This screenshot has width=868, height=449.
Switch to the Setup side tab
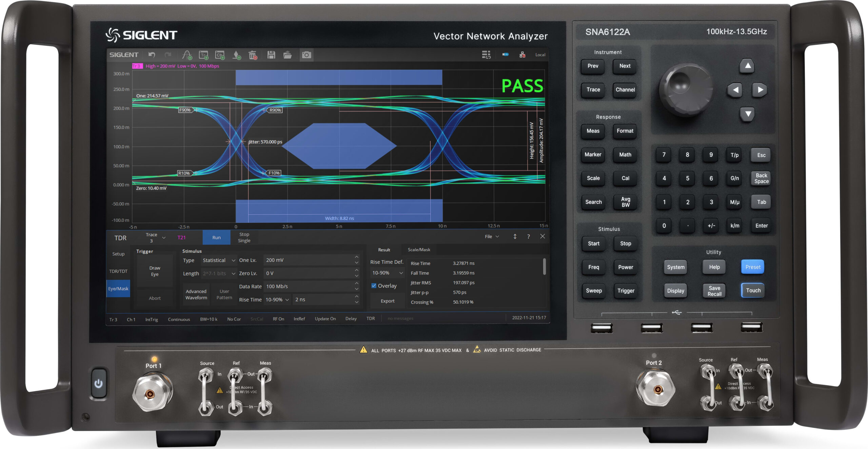118,254
